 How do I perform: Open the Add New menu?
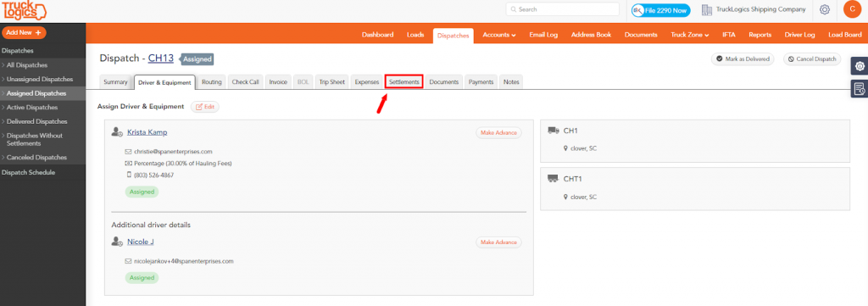coord(24,33)
